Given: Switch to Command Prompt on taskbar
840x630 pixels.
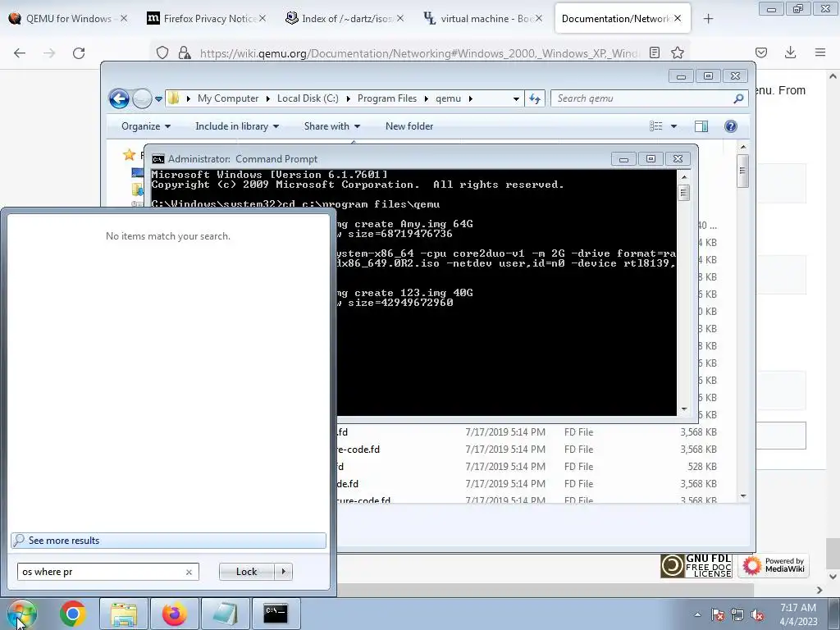Looking at the screenshot, I should [x=276, y=614].
